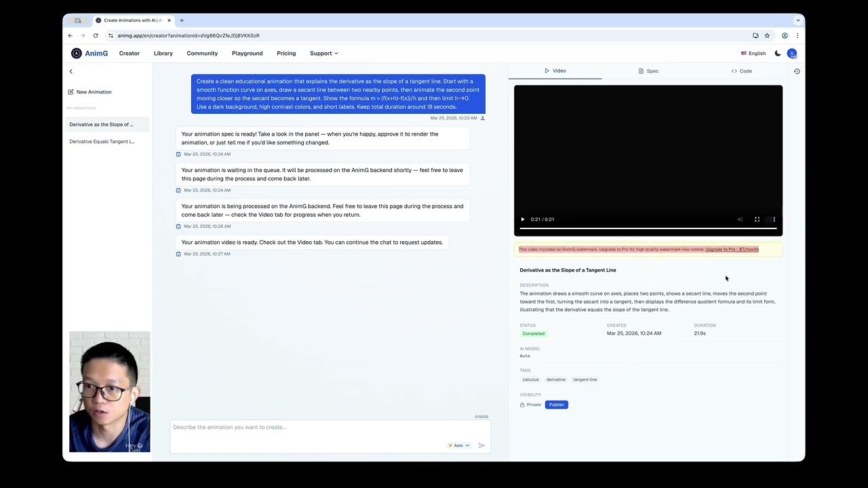Expand the Support menu

[323, 54]
